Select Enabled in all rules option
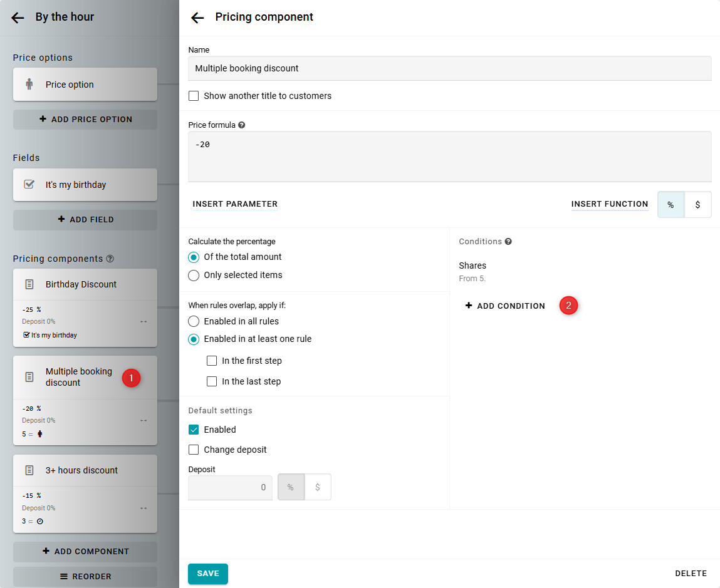 coord(194,321)
